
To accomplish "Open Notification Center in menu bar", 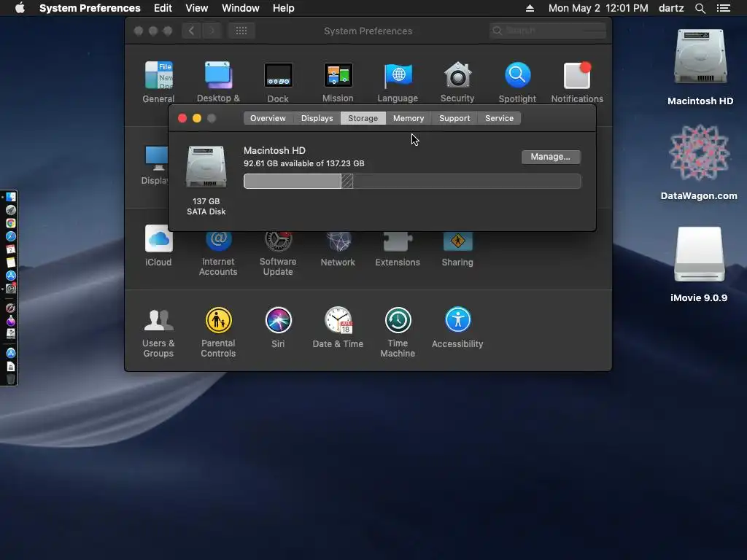I will 724,8.
